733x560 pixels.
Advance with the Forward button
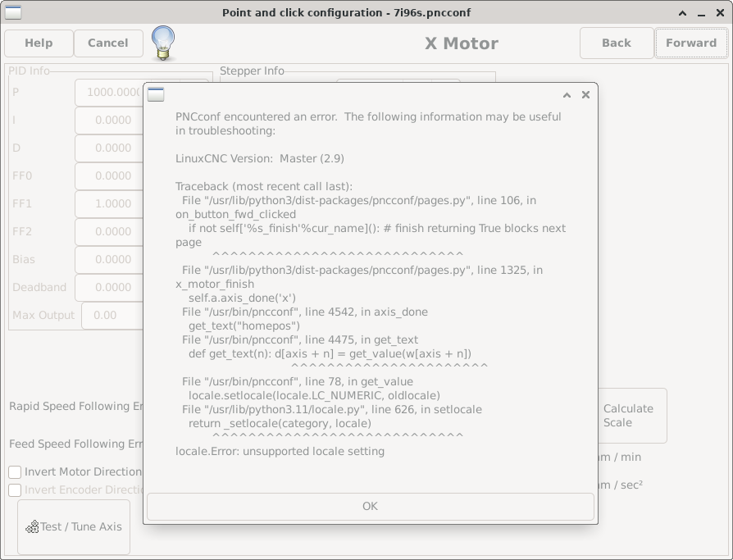[x=690, y=43]
